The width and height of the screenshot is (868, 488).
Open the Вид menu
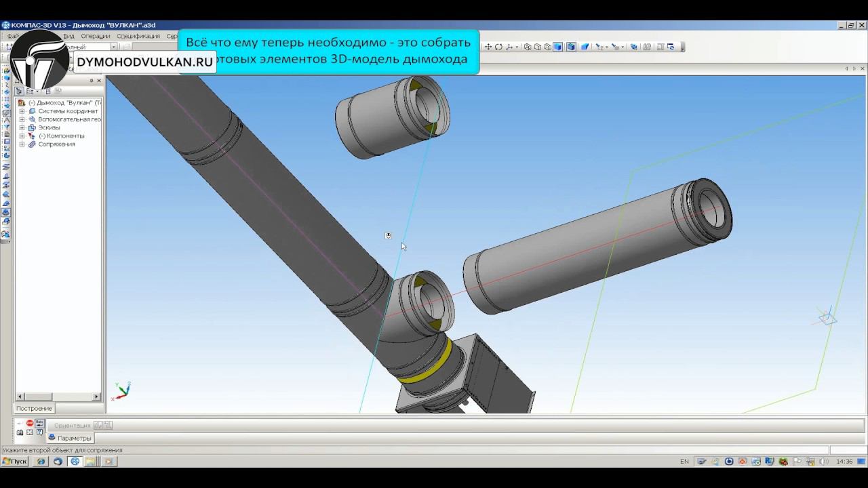68,36
